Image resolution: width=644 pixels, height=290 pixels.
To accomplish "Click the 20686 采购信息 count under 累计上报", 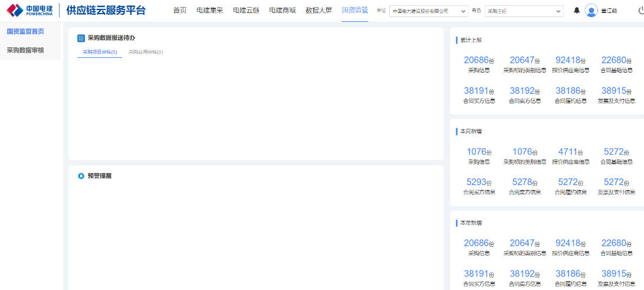I will pos(478,60).
